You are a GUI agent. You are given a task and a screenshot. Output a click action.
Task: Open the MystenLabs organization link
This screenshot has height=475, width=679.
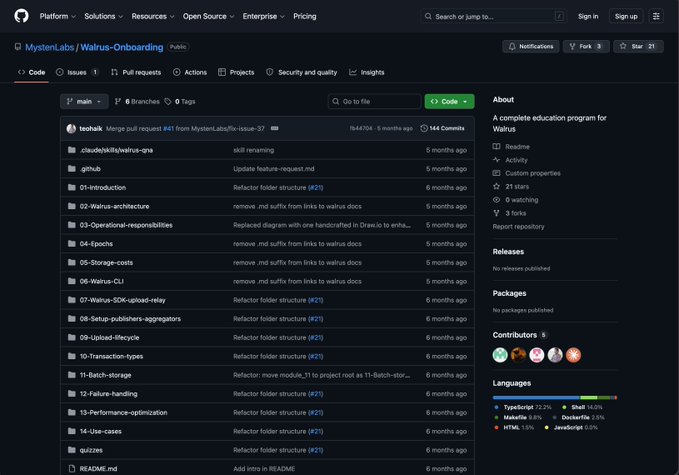point(49,47)
